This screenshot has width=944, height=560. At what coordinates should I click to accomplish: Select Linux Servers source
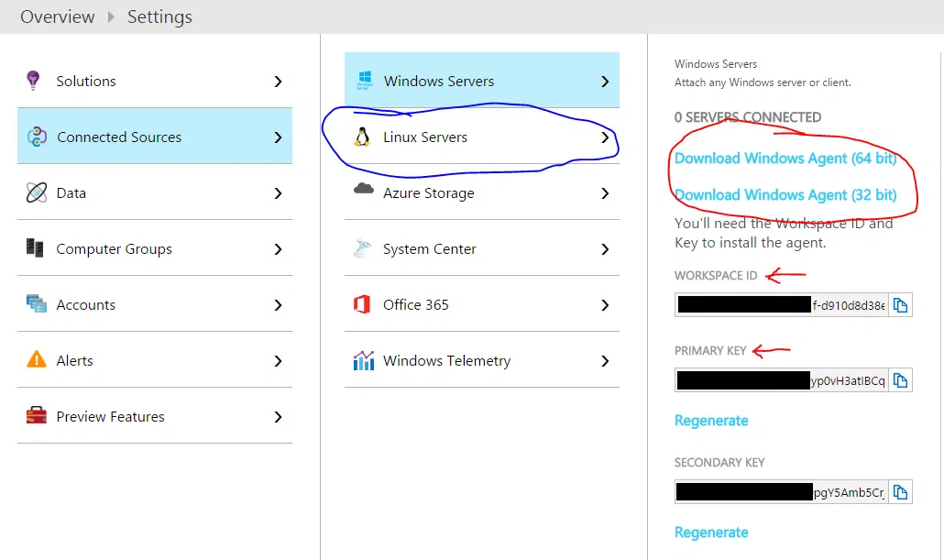pos(482,136)
